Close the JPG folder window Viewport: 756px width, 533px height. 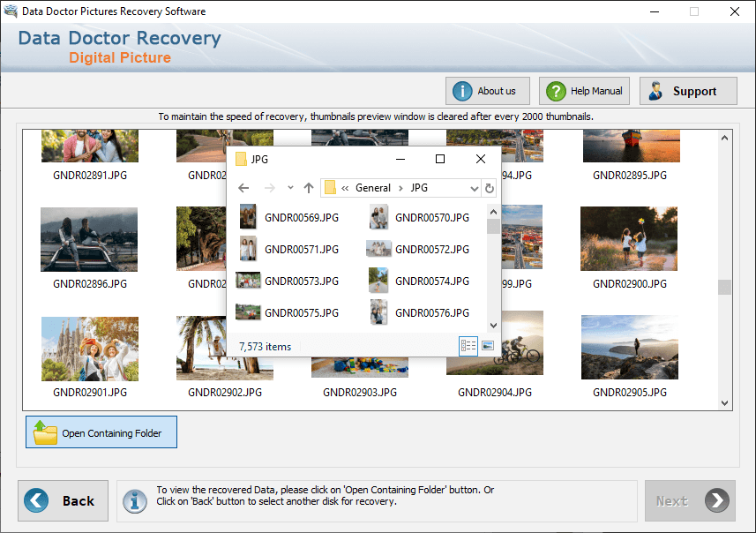tap(480, 159)
